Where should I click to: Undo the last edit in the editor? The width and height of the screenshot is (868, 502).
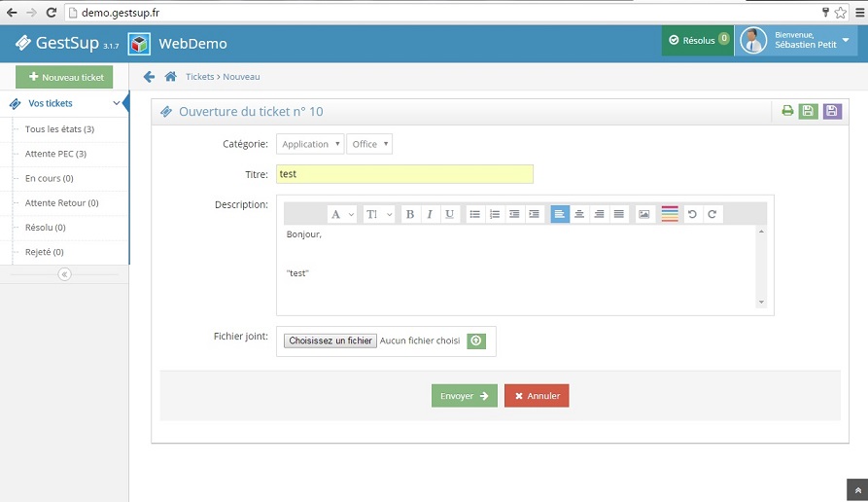pos(693,214)
